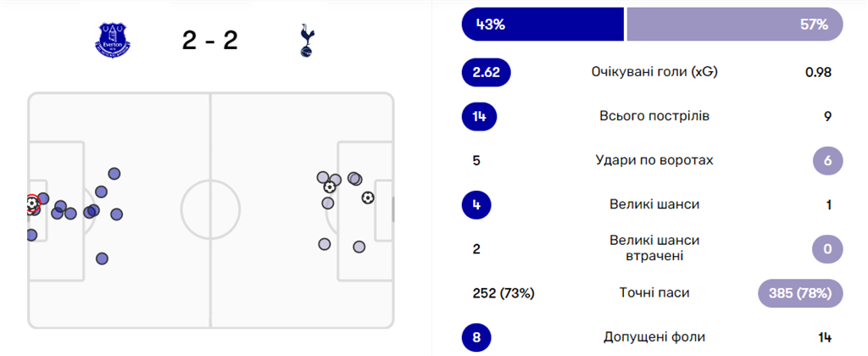Select the goal ball nearest the right penalty spot
The width and height of the screenshot is (868, 356).
(367, 197)
